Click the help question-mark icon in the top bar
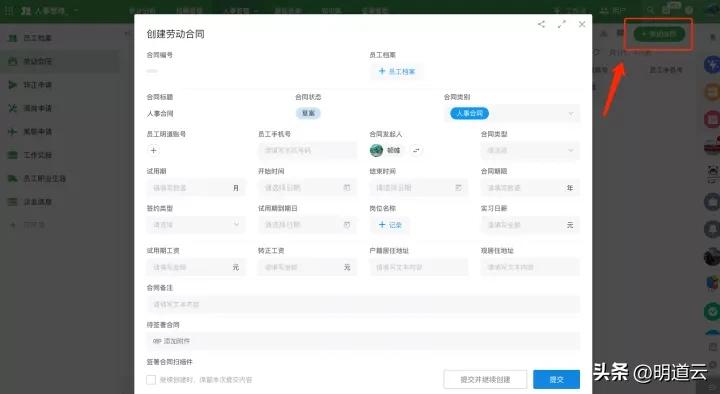The height and width of the screenshot is (394, 720). pyautogui.click(x=689, y=10)
